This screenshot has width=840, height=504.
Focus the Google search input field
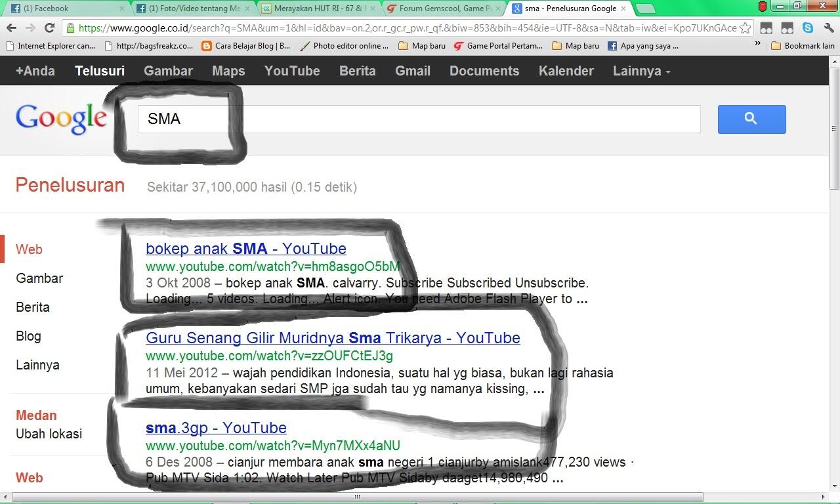tap(419, 119)
